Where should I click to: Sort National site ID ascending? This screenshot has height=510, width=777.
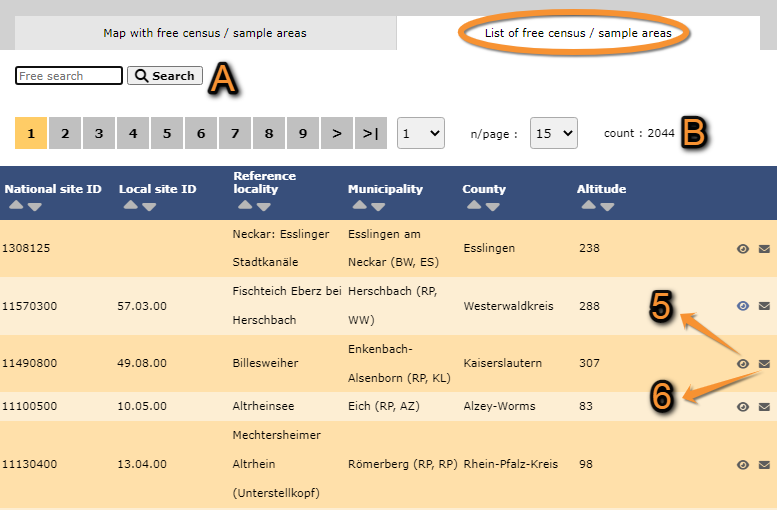point(15,206)
